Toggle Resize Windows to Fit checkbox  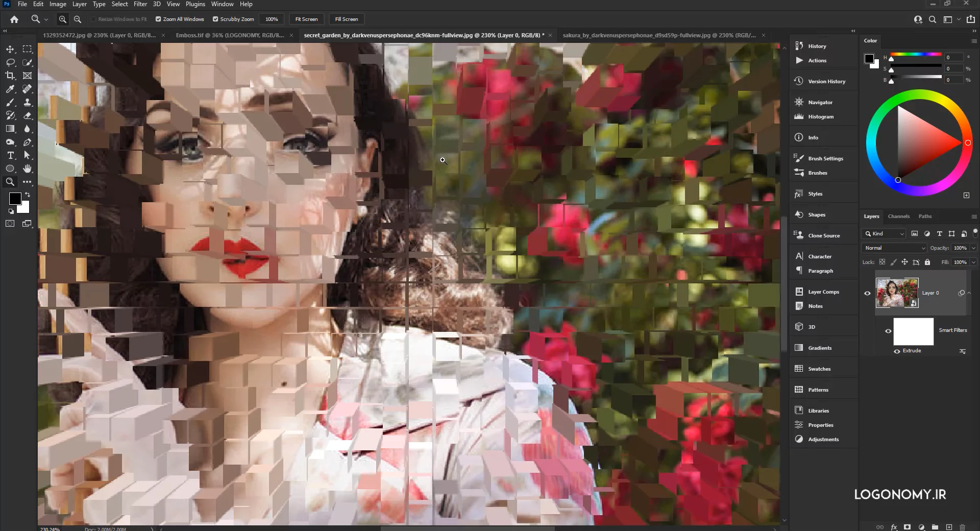pyautogui.click(x=93, y=19)
